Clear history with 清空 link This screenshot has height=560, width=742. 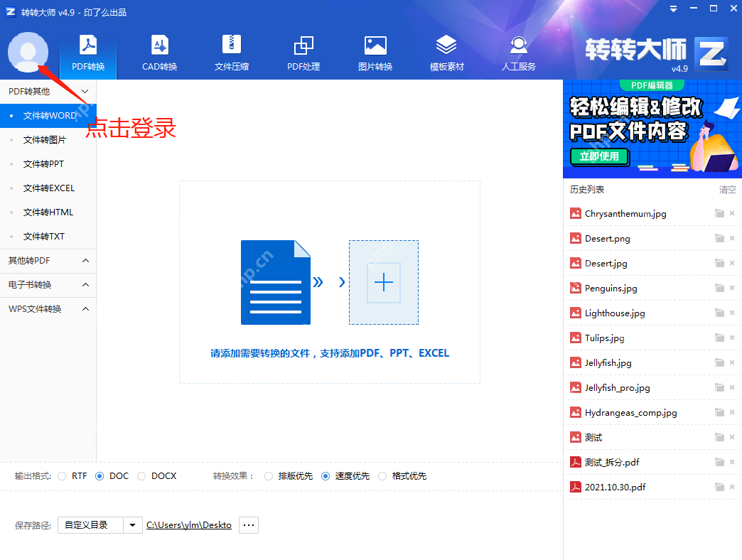pos(726,190)
